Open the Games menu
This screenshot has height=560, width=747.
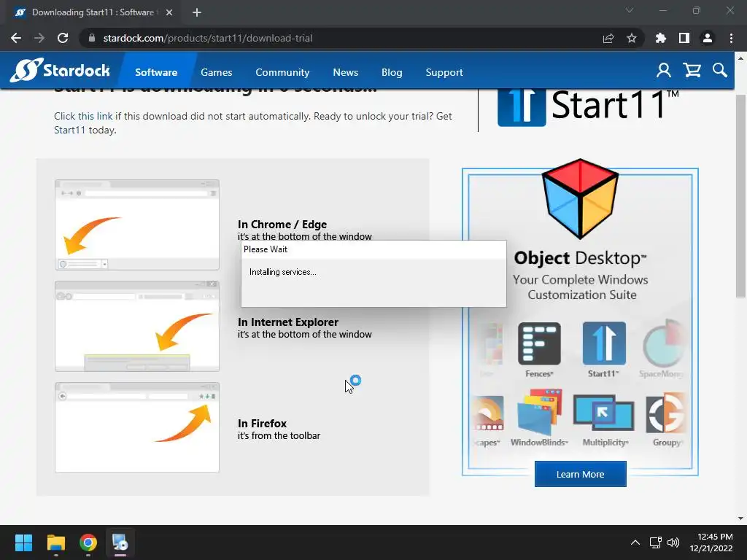[x=216, y=72]
